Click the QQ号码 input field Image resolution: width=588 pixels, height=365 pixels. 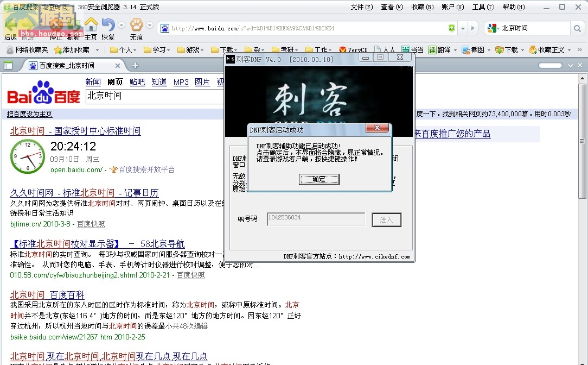(x=316, y=219)
